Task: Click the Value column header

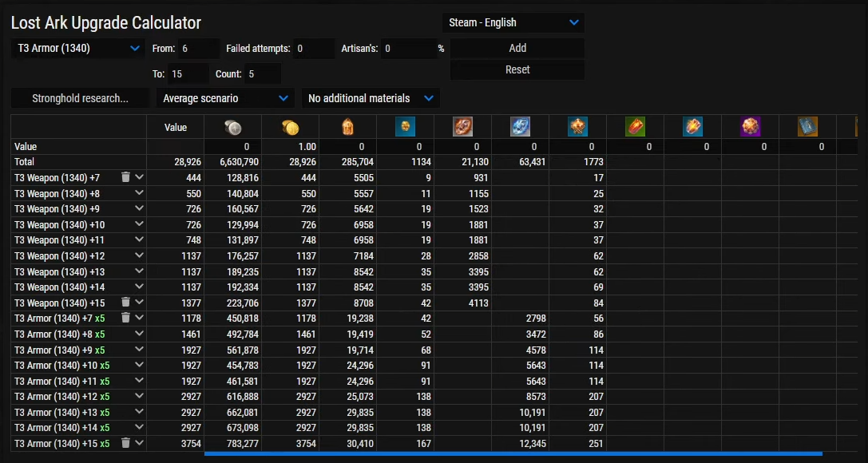Action: coord(176,127)
